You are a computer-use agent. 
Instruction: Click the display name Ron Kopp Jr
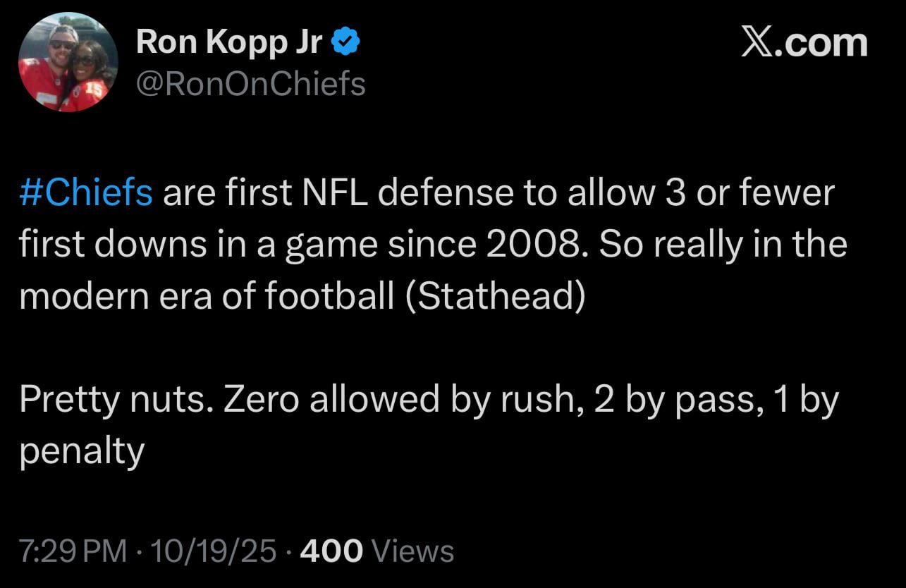point(231,40)
